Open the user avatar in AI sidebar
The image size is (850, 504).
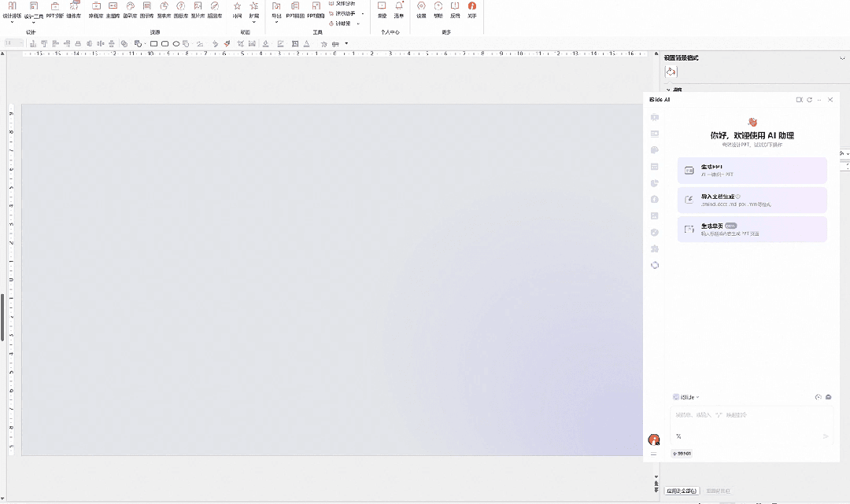point(653,440)
